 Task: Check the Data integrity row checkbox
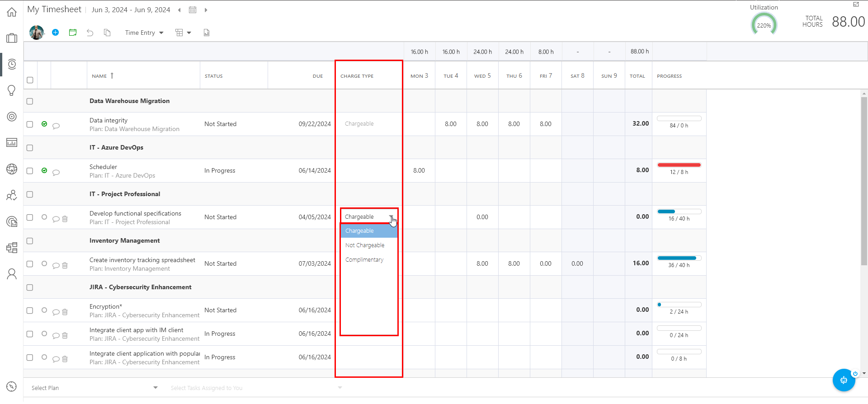[30, 124]
